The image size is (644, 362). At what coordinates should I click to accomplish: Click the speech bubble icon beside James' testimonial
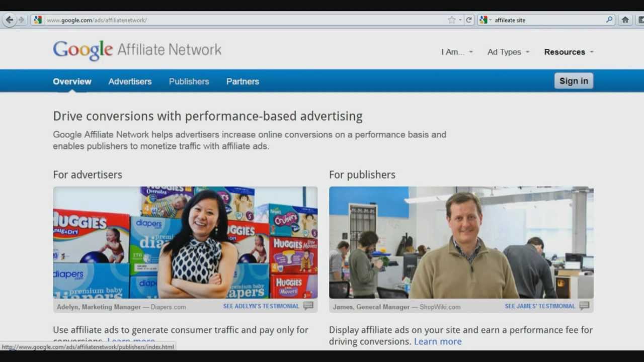point(584,306)
